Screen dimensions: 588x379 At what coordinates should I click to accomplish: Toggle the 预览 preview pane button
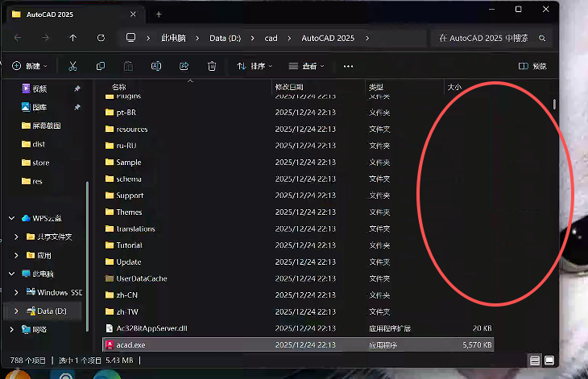[x=532, y=66]
